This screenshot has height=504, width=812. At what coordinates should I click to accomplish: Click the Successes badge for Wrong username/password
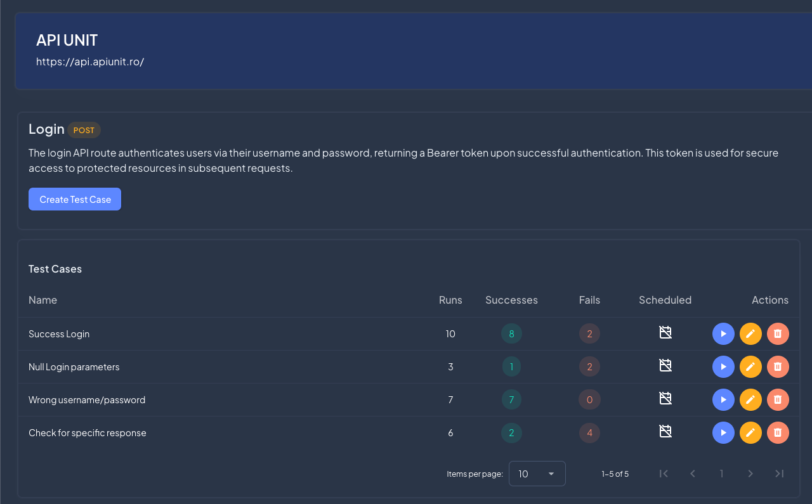(x=511, y=399)
